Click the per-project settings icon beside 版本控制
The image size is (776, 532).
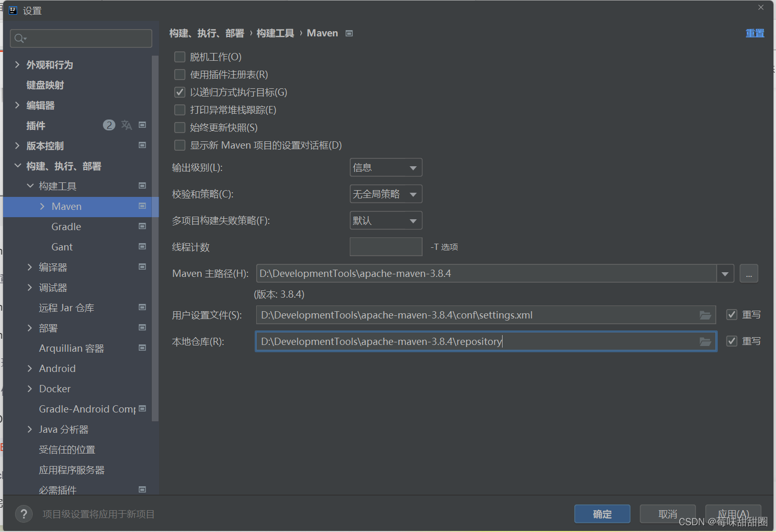(x=142, y=145)
